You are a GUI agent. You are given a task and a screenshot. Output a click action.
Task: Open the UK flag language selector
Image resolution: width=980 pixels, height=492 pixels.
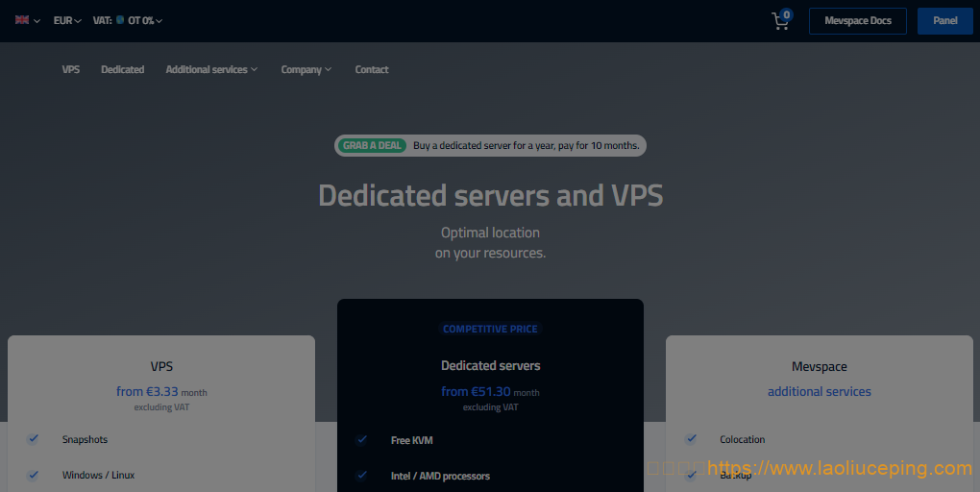(28, 20)
